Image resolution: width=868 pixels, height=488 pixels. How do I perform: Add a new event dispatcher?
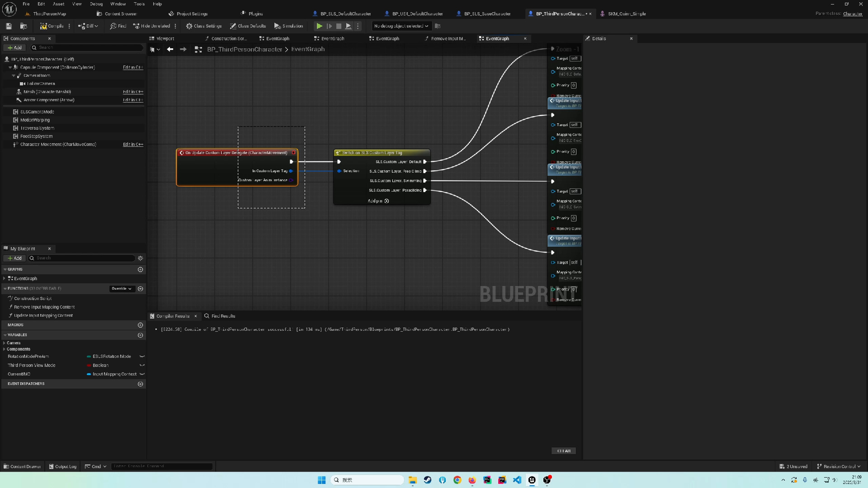coord(140,384)
